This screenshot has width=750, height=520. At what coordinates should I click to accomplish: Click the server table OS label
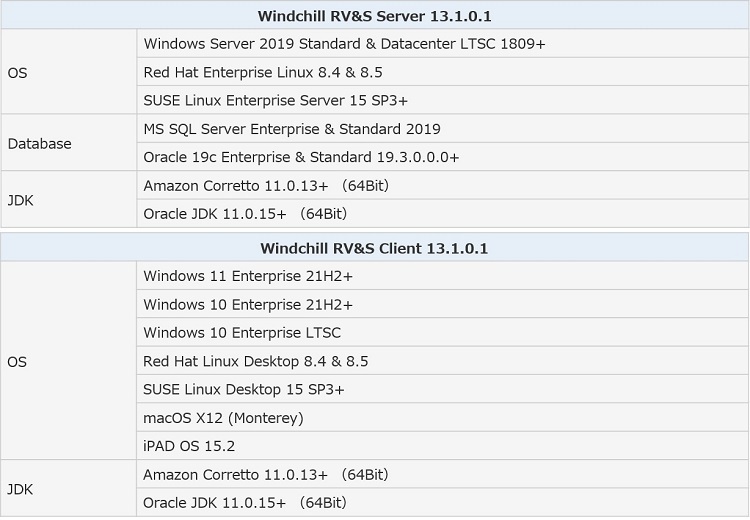pyautogui.click(x=17, y=73)
